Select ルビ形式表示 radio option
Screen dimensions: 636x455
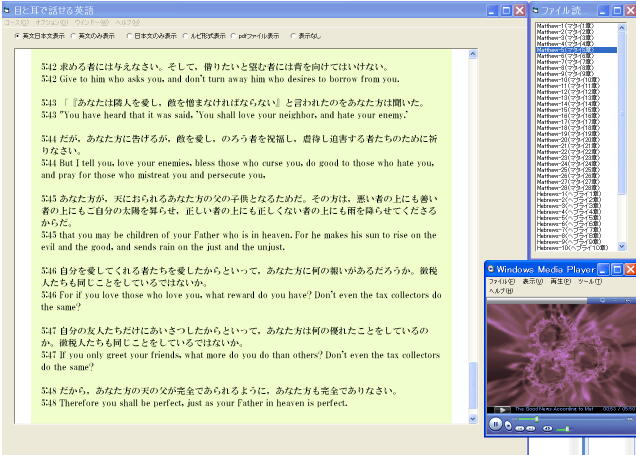point(204,36)
